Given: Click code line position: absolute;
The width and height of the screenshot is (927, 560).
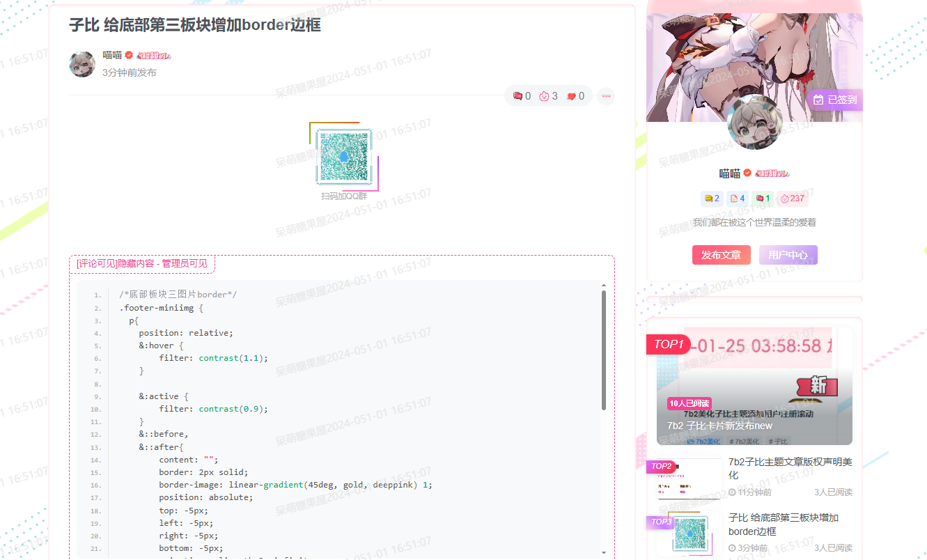Looking at the screenshot, I should pos(206,497).
